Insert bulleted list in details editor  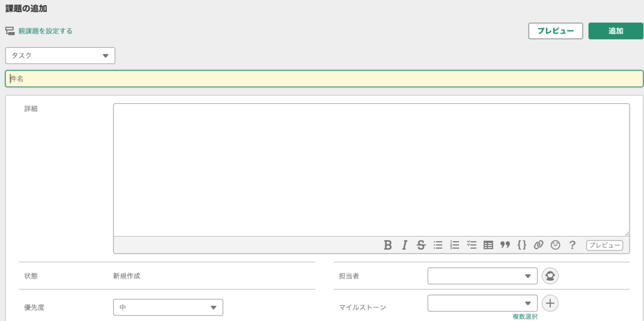[x=438, y=245]
